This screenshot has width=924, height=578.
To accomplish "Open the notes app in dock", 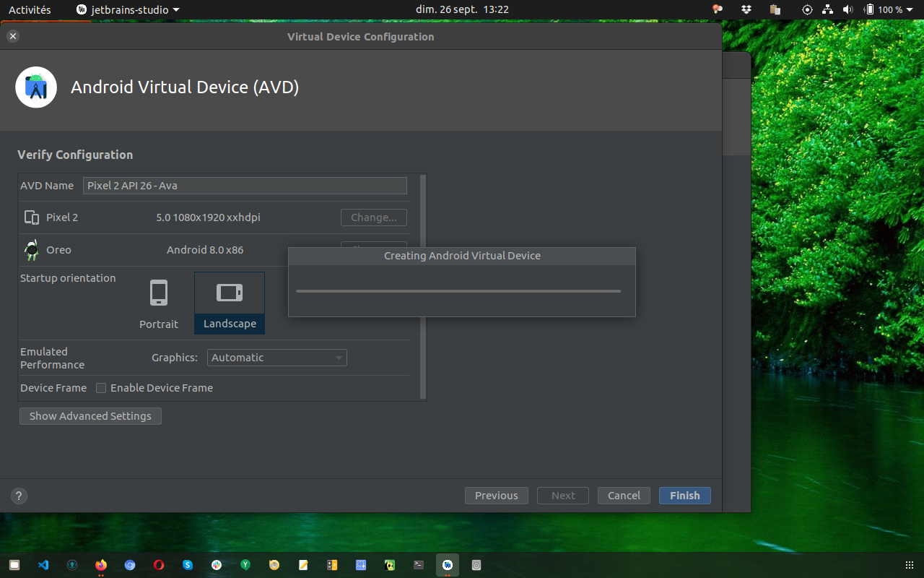I will tap(303, 565).
